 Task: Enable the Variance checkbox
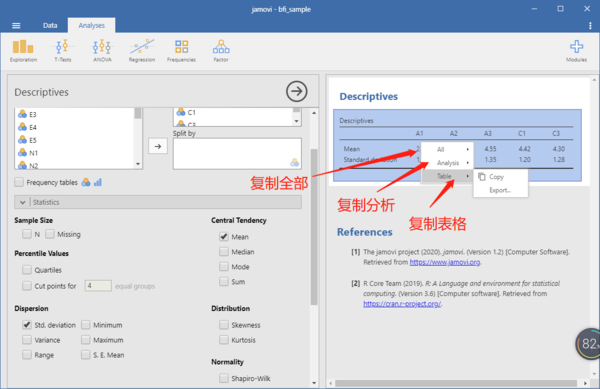coord(27,340)
